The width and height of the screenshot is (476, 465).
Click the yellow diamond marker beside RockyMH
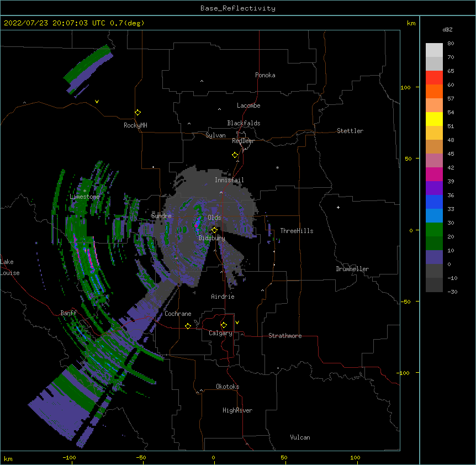(138, 113)
